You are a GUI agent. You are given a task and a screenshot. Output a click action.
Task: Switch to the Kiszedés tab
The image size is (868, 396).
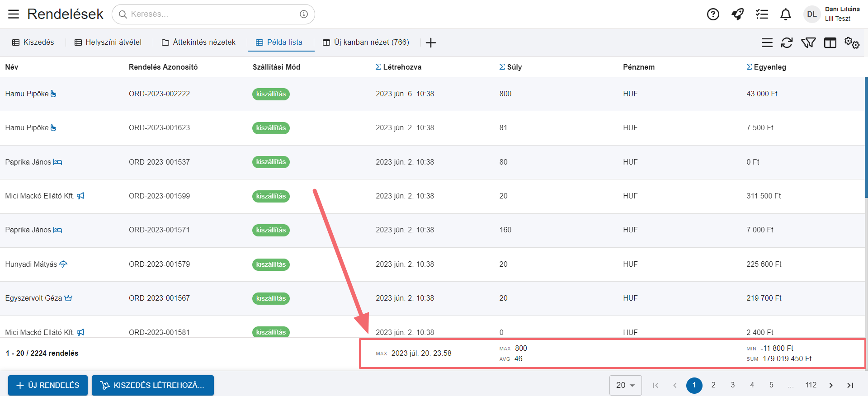click(33, 42)
